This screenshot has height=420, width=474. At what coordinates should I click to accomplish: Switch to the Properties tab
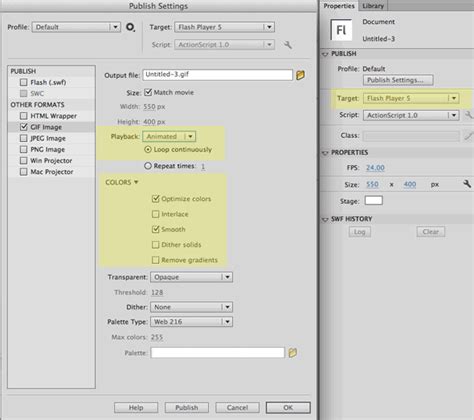coord(339,6)
